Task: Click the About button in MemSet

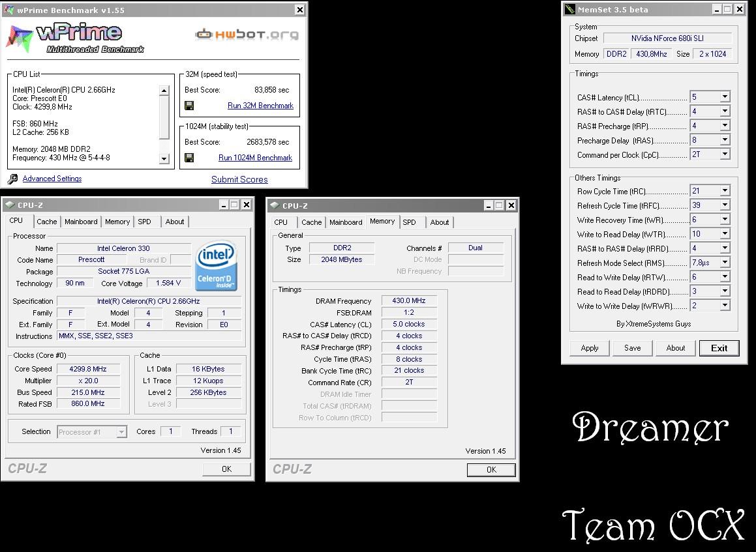Action: tap(676, 348)
